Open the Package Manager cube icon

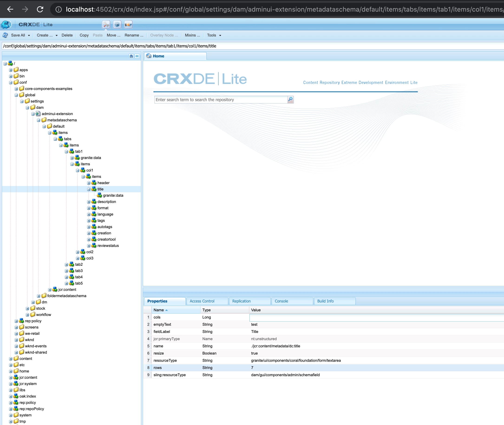pos(117,25)
